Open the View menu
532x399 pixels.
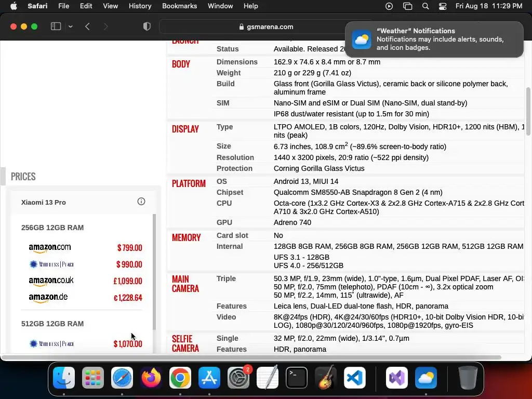click(110, 6)
